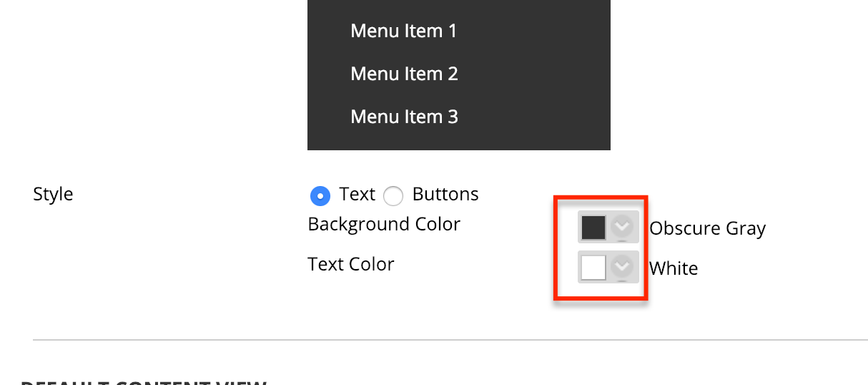
Task: Click Menu Item 1 in the preview
Action: [x=403, y=31]
